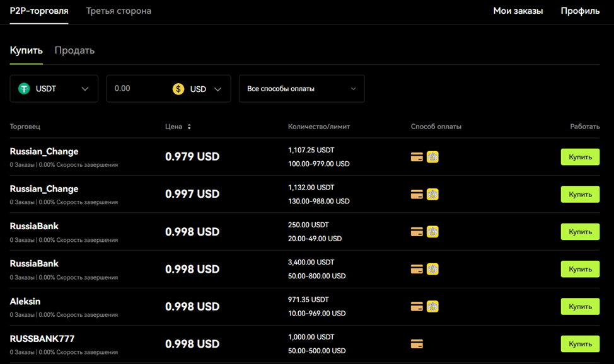Click the amount input field showing 0.00
614x364 pixels.
click(136, 89)
